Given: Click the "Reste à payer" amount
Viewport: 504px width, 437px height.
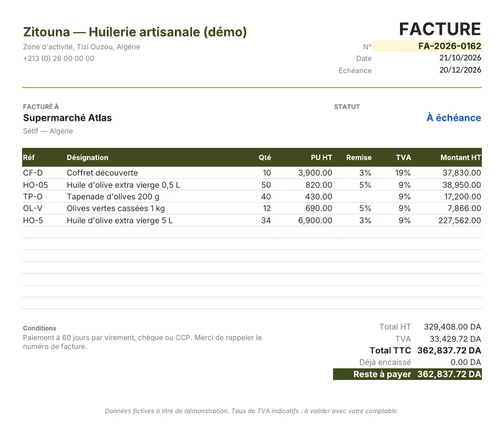Looking at the screenshot, I should click(x=449, y=374).
